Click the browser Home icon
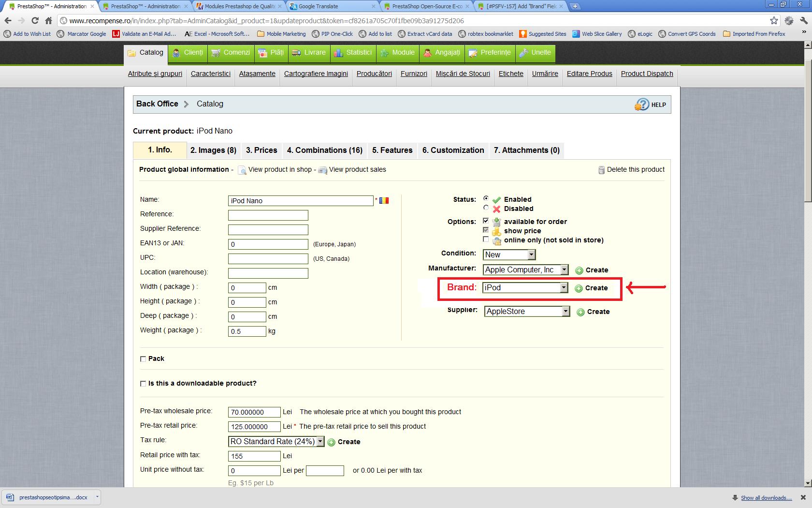The width and height of the screenshot is (812, 508). click(x=48, y=21)
